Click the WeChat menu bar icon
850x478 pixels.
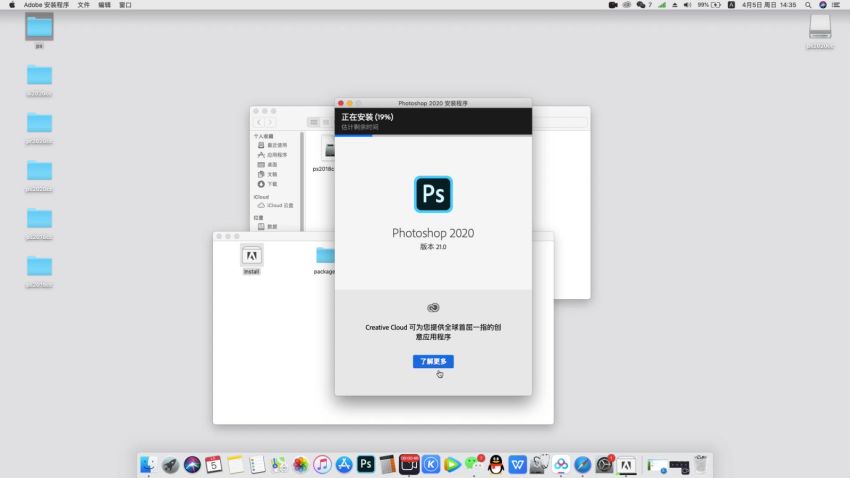click(641, 5)
